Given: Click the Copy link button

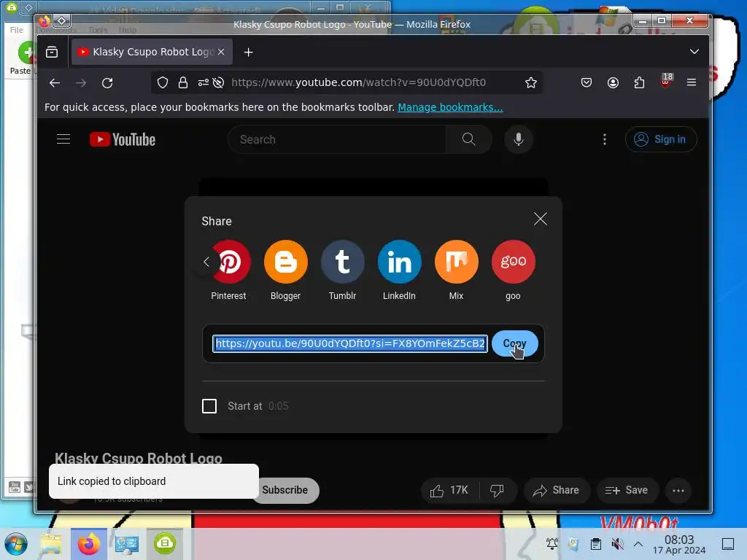Looking at the screenshot, I should coord(514,343).
